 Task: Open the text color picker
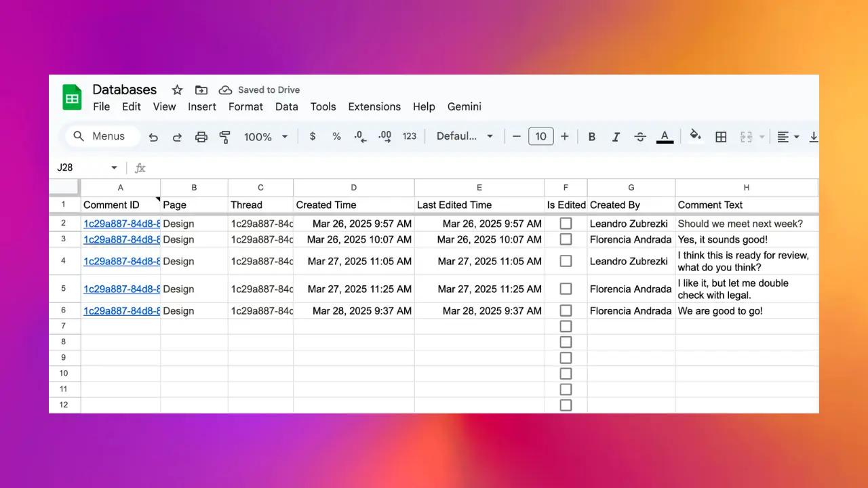point(665,137)
